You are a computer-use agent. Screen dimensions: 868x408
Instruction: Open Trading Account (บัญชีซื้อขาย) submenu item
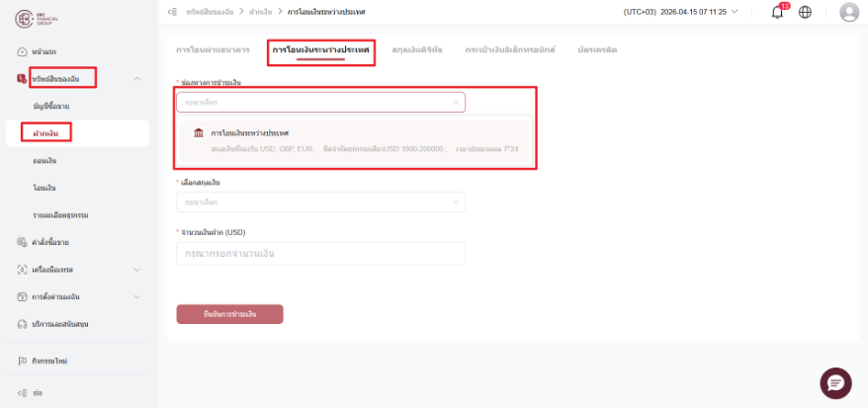click(x=51, y=106)
